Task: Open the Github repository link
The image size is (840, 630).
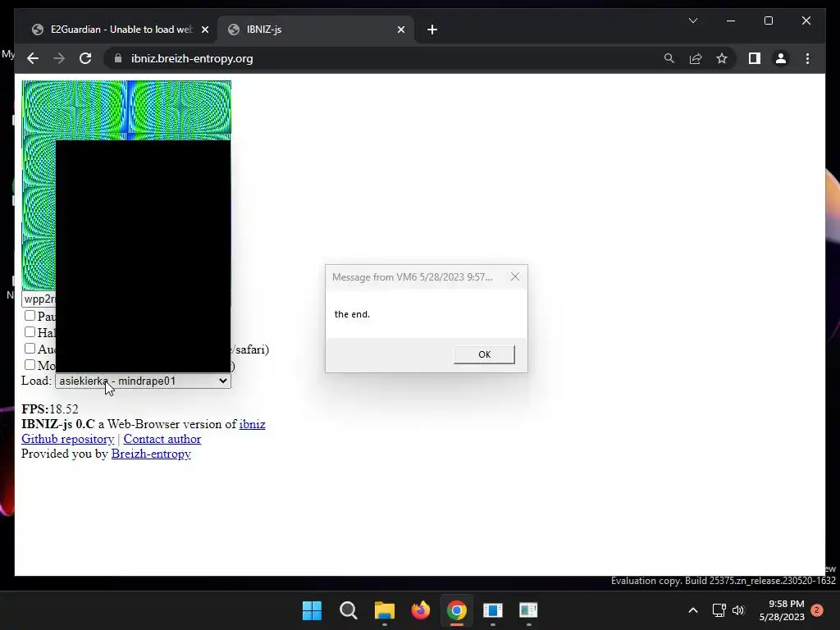Action: coord(67,440)
